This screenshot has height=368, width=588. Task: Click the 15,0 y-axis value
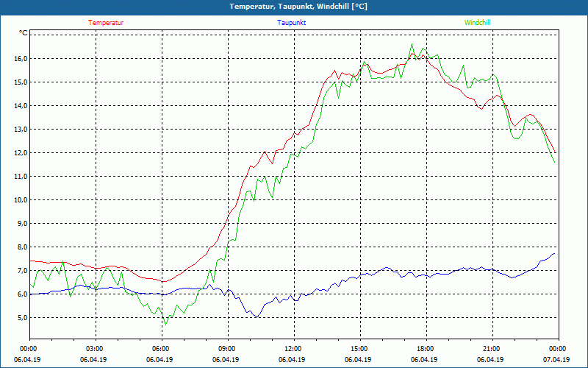tap(21, 82)
